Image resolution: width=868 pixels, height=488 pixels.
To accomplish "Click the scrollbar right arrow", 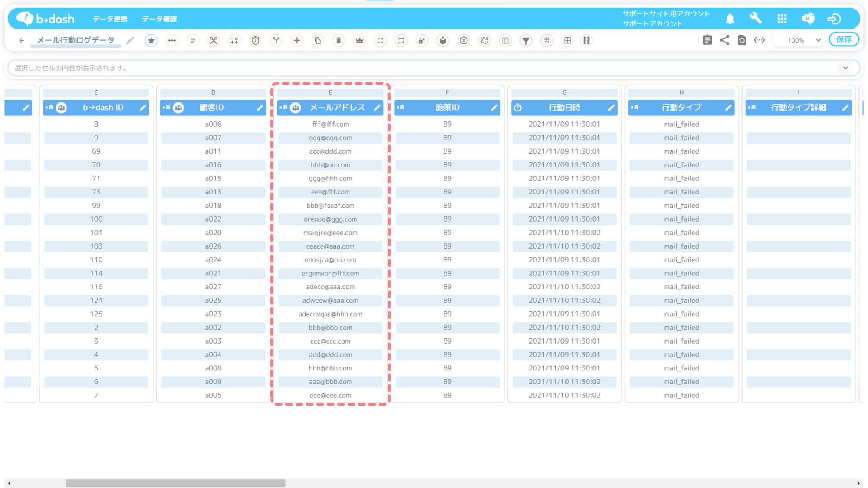I will point(858,483).
